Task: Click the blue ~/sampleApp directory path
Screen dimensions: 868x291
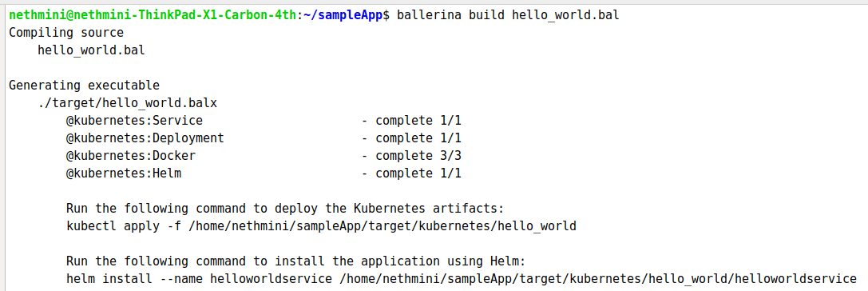Action: coord(343,15)
